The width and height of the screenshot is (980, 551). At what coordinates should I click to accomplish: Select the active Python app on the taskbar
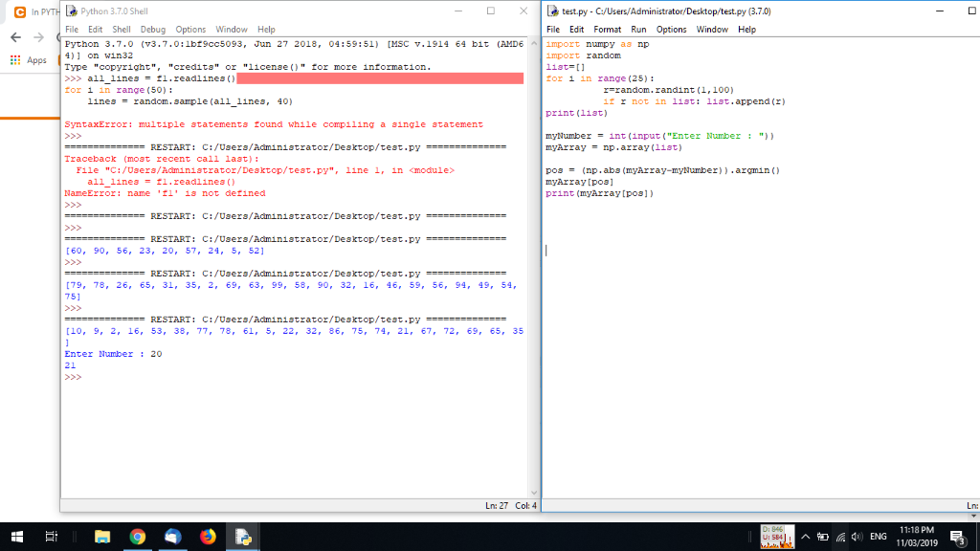(242, 537)
